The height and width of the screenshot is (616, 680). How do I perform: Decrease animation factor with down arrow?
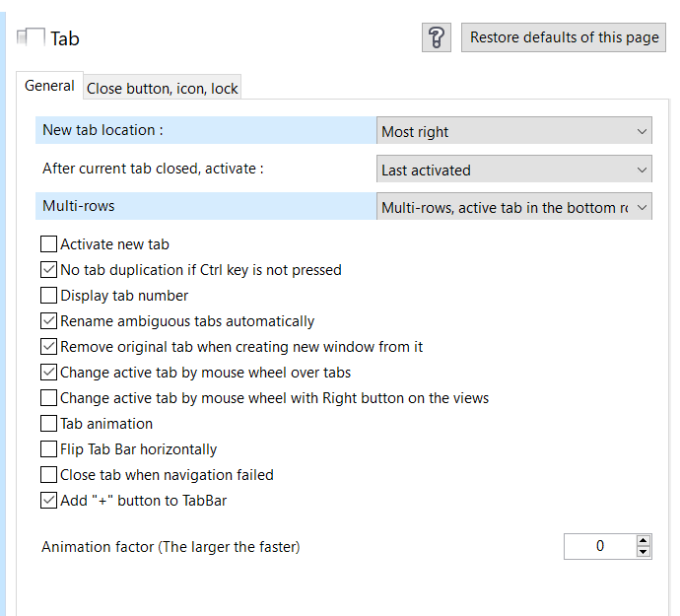pos(644,552)
